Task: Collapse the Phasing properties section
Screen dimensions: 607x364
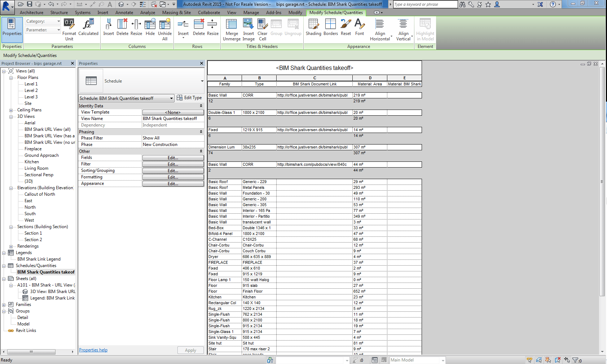Action: (201, 132)
